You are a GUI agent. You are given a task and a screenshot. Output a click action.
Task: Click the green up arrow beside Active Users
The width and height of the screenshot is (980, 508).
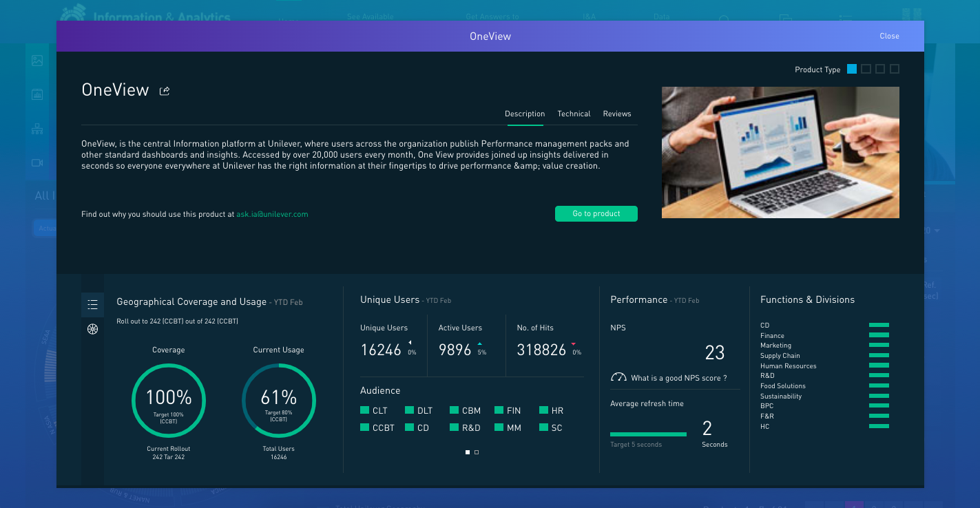480,343
